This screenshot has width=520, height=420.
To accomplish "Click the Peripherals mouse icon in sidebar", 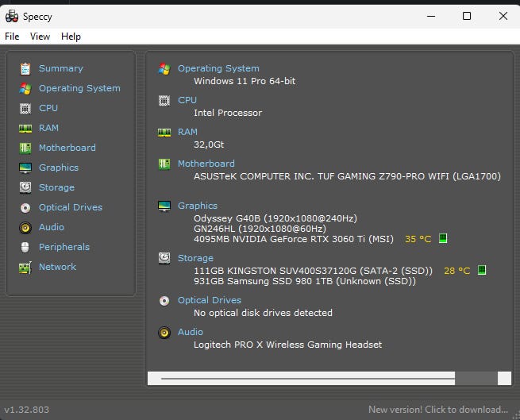I will [x=25, y=247].
